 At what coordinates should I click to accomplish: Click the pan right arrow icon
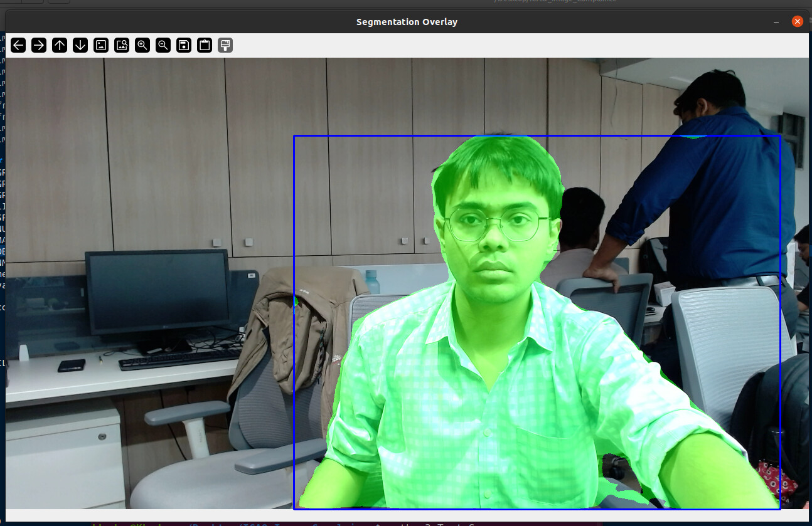pos(39,45)
